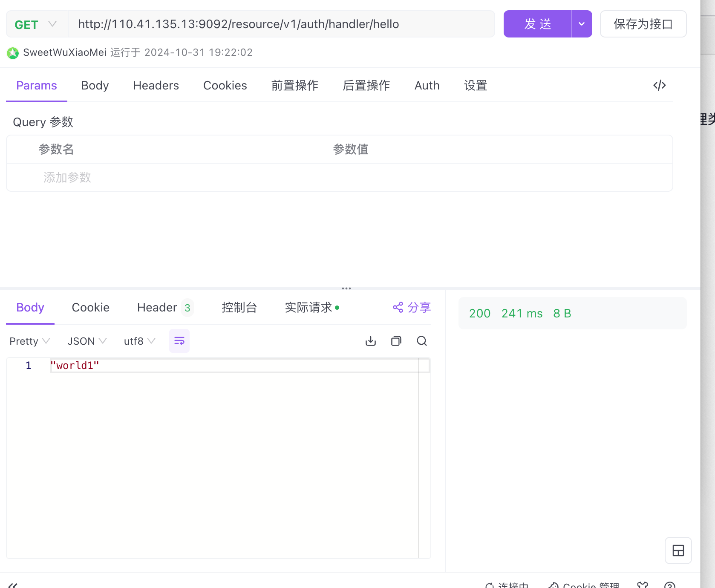The image size is (715, 588).
Task: Click the layout switch icon
Action: [x=678, y=551]
